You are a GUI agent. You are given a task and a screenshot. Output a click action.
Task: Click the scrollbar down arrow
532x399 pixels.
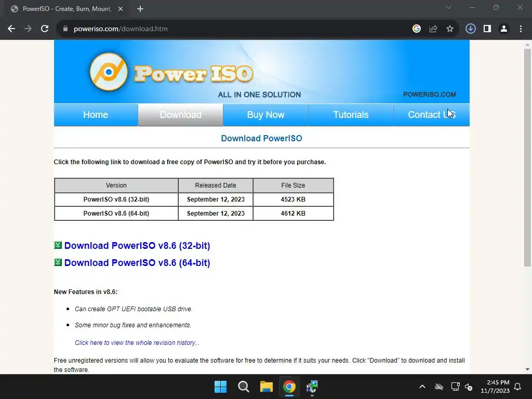pyautogui.click(x=527, y=369)
